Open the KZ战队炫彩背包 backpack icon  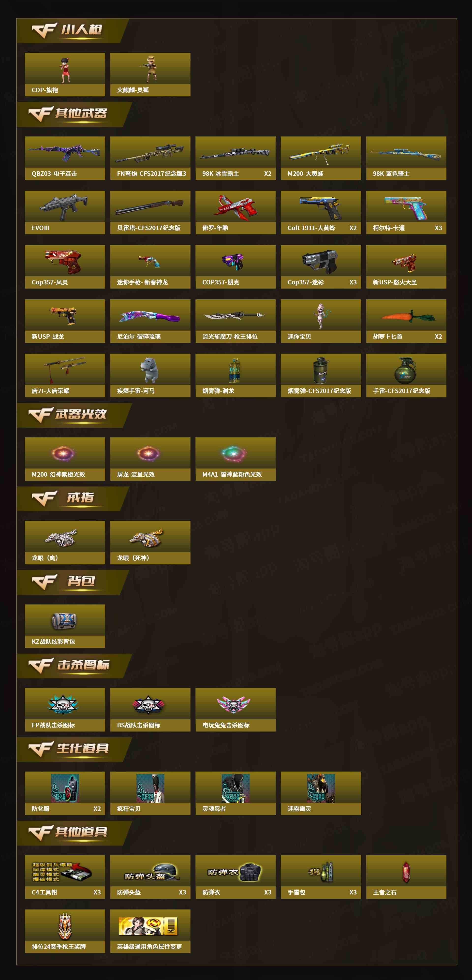point(64,621)
